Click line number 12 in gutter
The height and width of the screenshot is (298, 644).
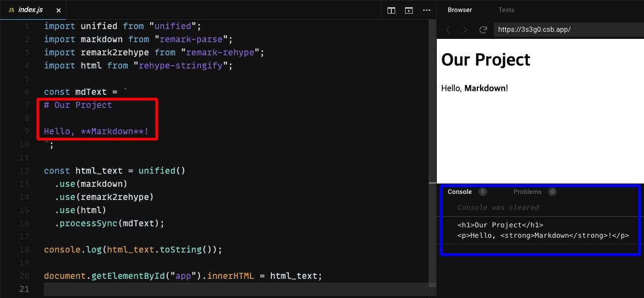point(24,171)
